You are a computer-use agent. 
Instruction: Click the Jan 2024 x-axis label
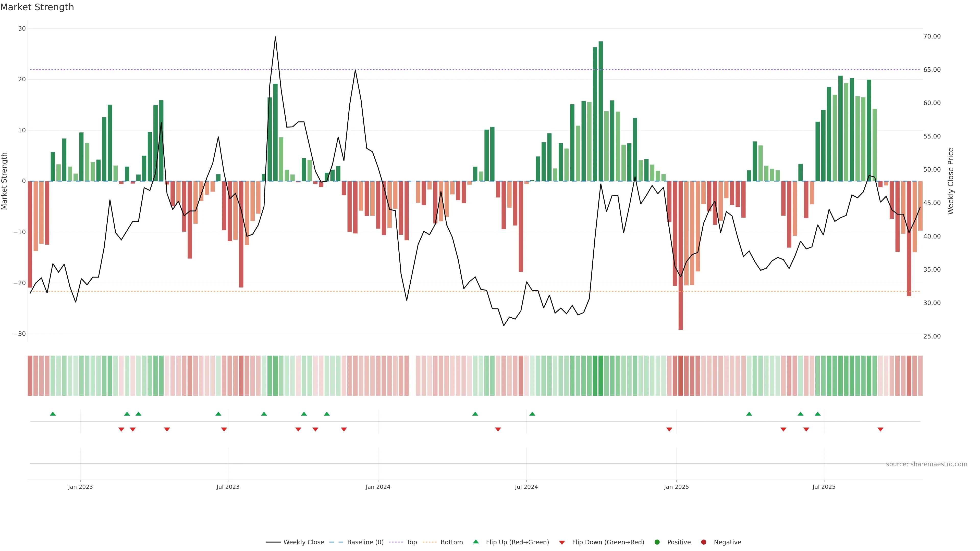378,487
